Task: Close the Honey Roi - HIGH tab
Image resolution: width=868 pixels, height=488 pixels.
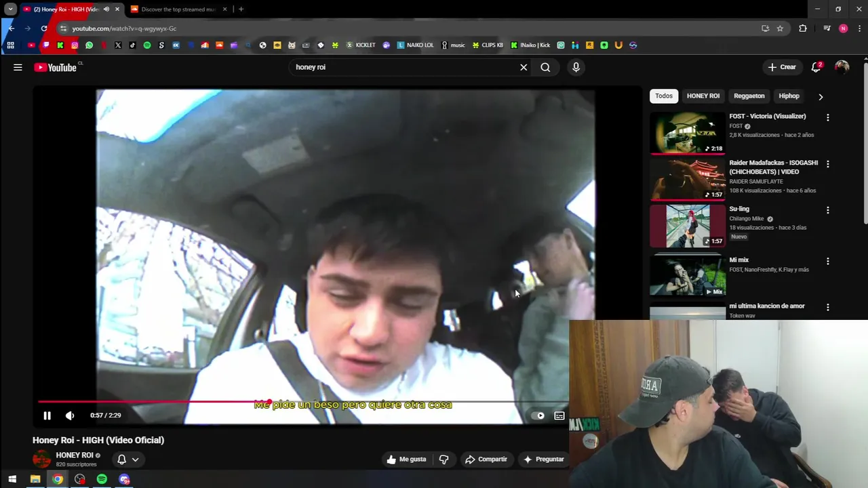Action: coord(117,9)
